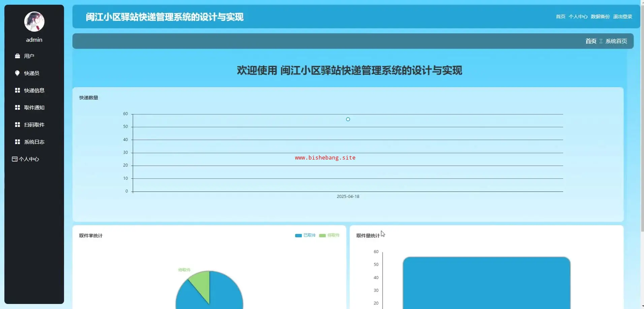This screenshot has height=309, width=644.
Task: Click the briefcase icon next to 用户
Action: point(18,56)
